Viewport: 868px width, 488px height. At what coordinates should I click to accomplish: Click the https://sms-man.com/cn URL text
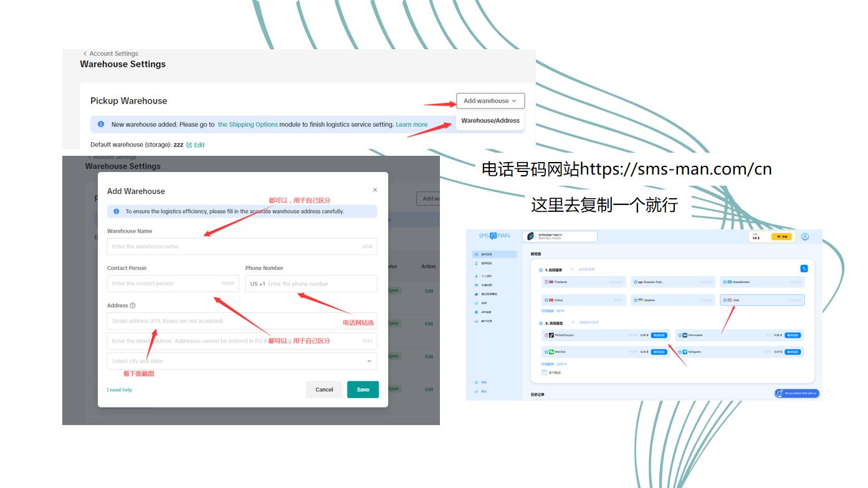(x=676, y=169)
